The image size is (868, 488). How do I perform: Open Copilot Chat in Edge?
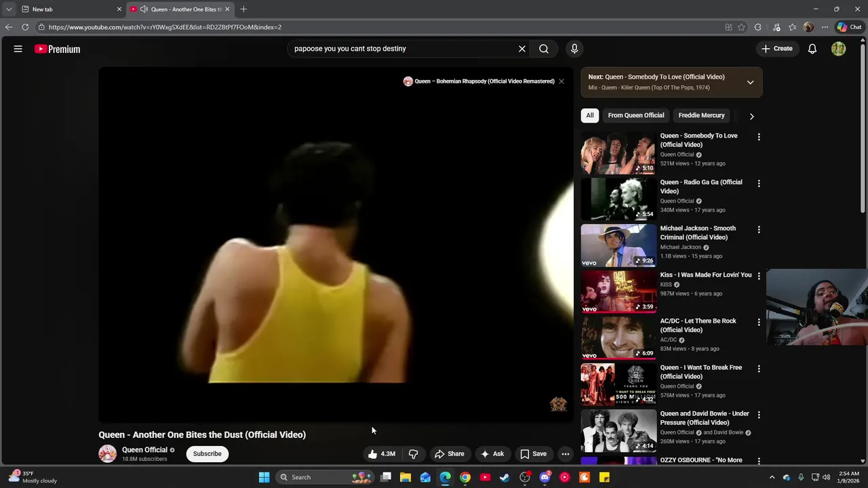[x=849, y=27]
